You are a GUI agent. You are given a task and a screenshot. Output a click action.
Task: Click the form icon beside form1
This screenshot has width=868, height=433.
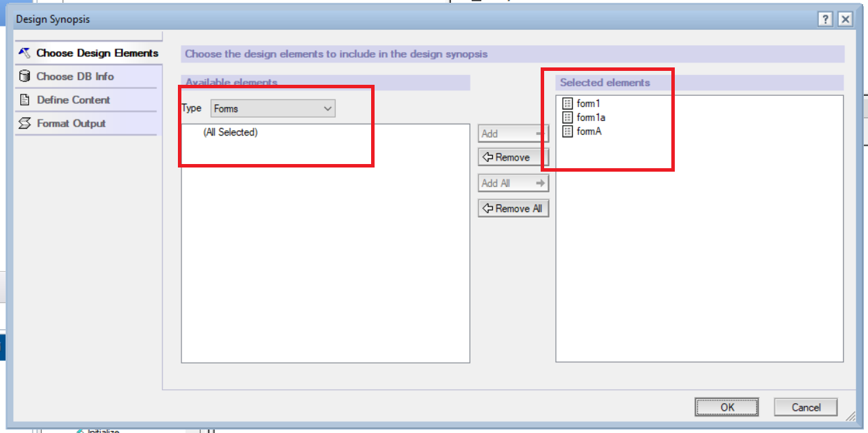coord(568,104)
